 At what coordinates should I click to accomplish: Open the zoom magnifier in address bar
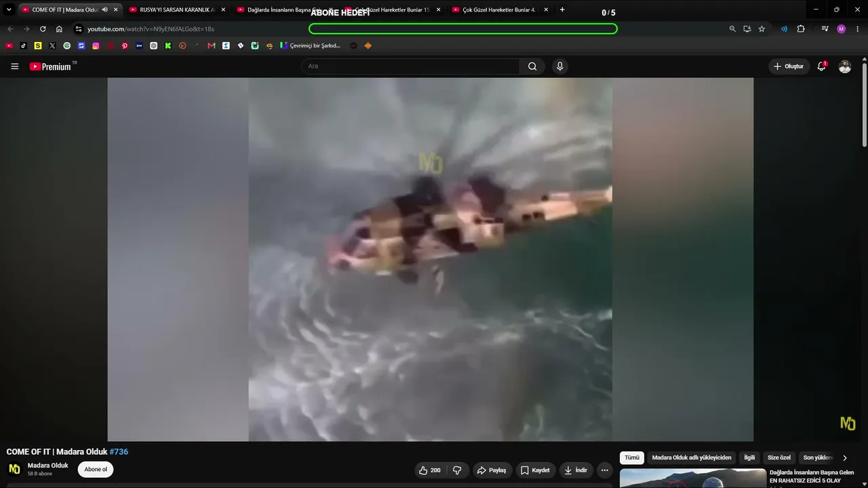pos(732,29)
